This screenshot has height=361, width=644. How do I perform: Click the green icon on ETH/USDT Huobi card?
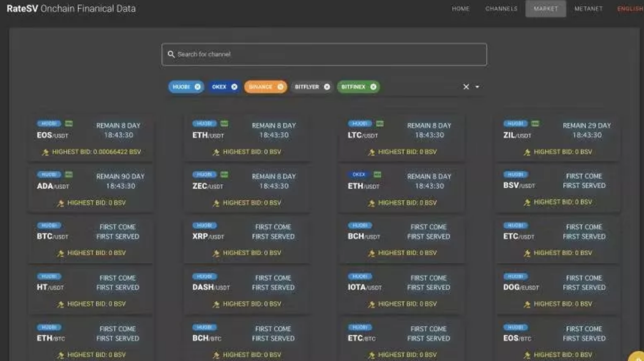coord(224,124)
